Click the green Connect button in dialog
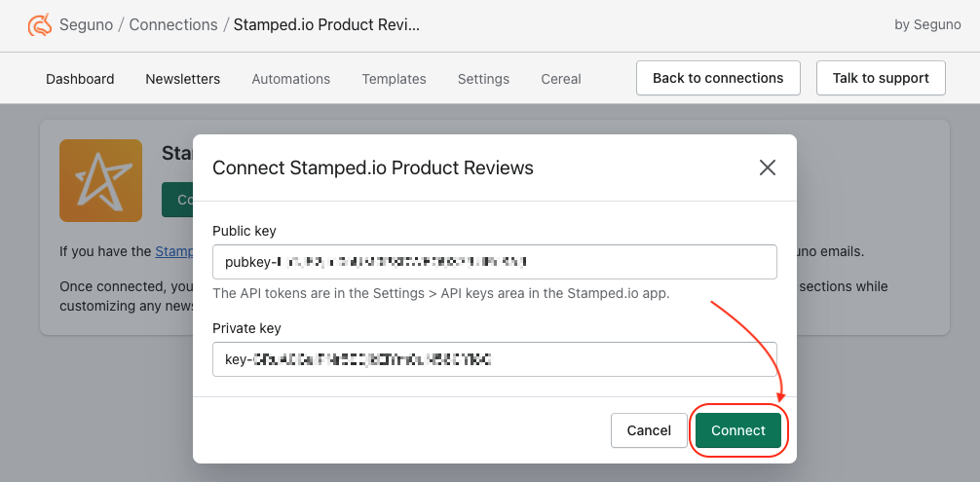 click(738, 430)
